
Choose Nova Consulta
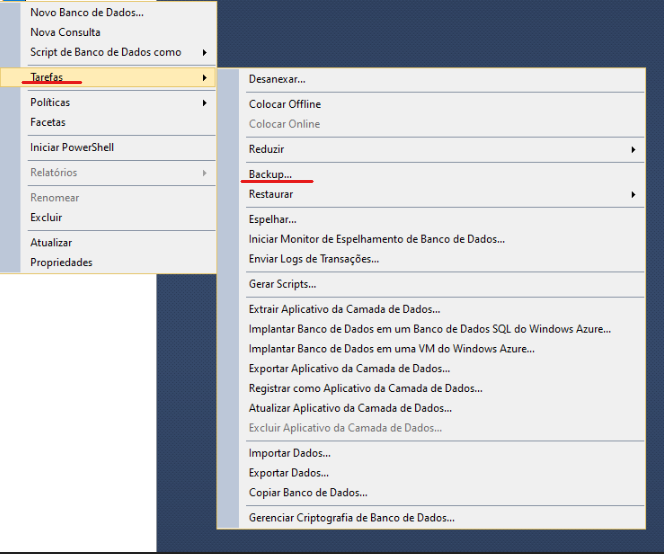point(65,32)
